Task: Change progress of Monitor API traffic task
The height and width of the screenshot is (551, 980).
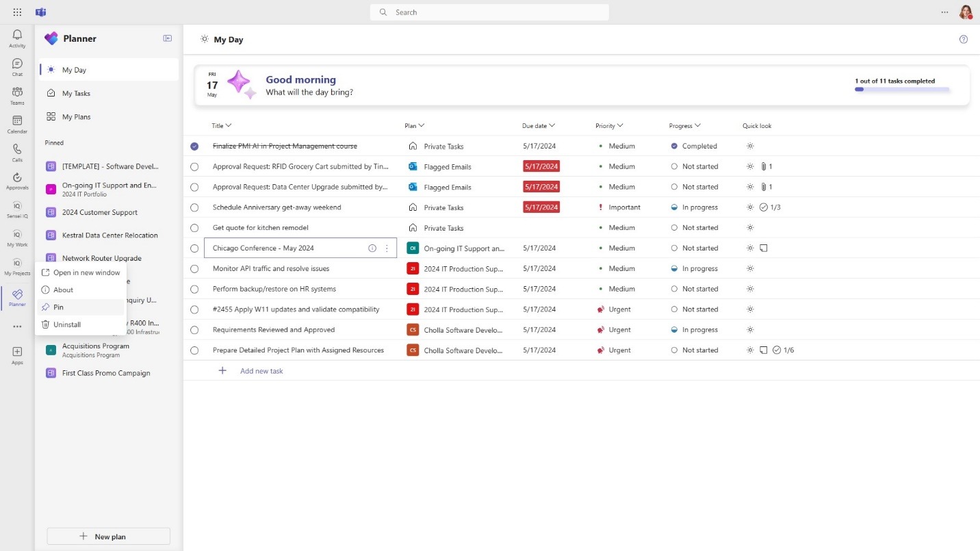Action: pos(694,268)
